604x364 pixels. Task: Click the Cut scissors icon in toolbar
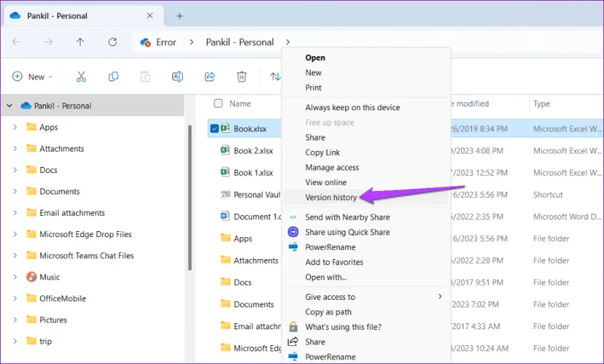(81, 77)
